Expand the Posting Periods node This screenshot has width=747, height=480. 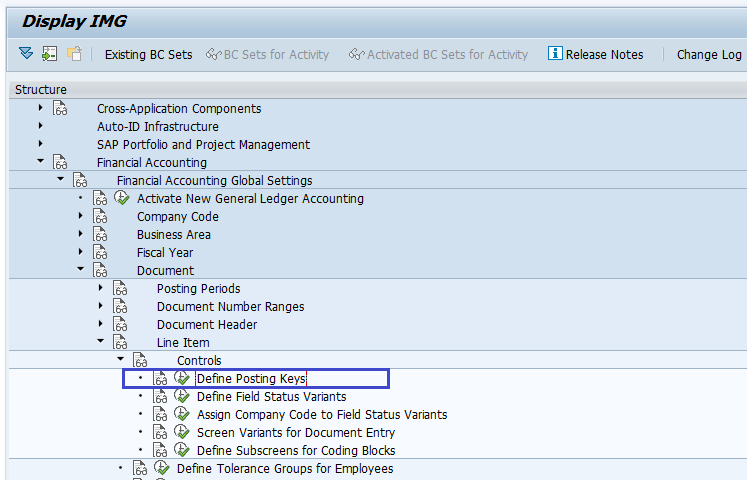pos(101,288)
